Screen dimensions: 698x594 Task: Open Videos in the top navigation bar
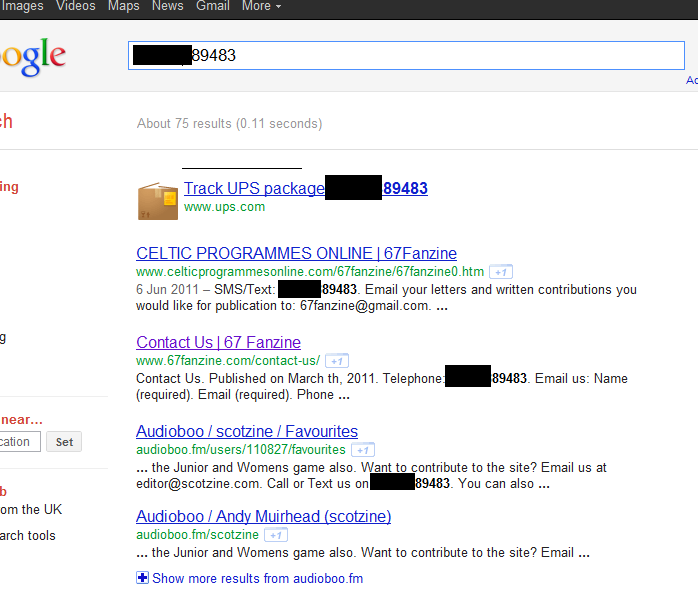pos(76,6)
